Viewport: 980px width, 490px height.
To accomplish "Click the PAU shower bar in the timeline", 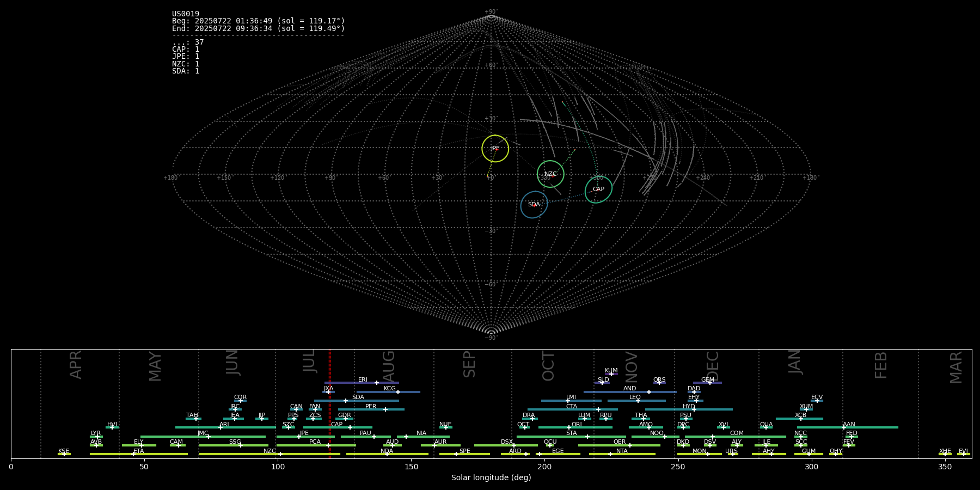I will [366, 437].
